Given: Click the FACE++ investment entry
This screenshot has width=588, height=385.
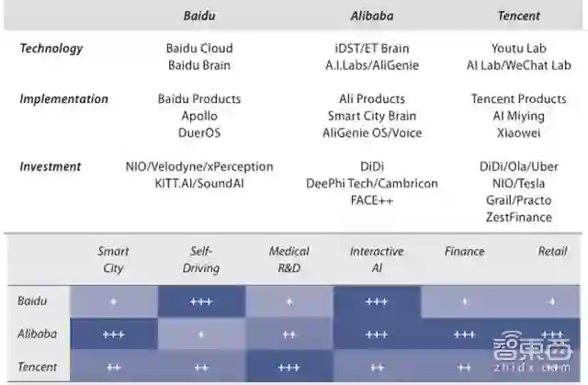Looking at the screenshot, I should pos(372,200).
